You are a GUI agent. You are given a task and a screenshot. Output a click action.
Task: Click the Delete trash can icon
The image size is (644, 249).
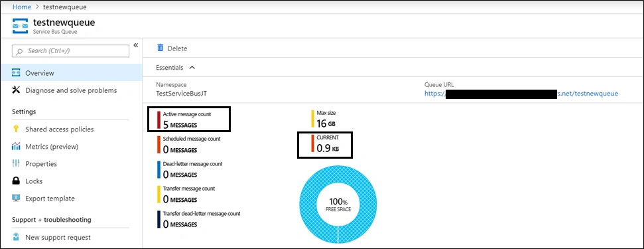point(161,48)
